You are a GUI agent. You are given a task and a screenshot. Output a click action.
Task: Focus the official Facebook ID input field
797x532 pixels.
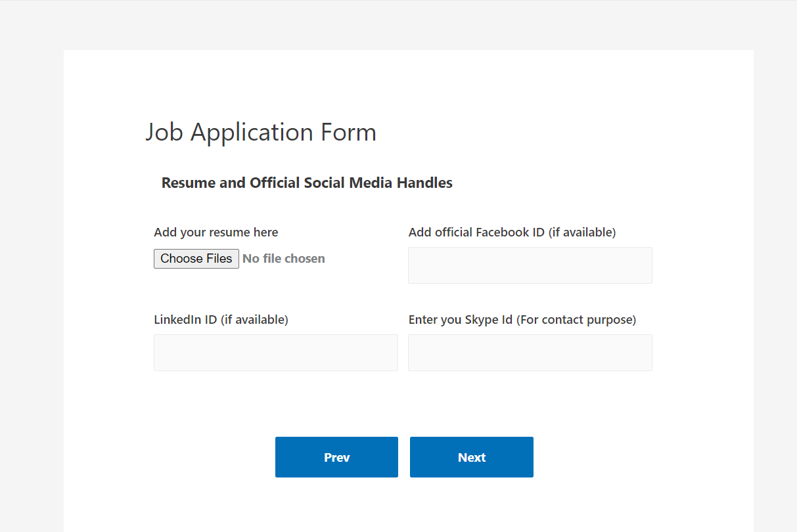coord(530,265)
